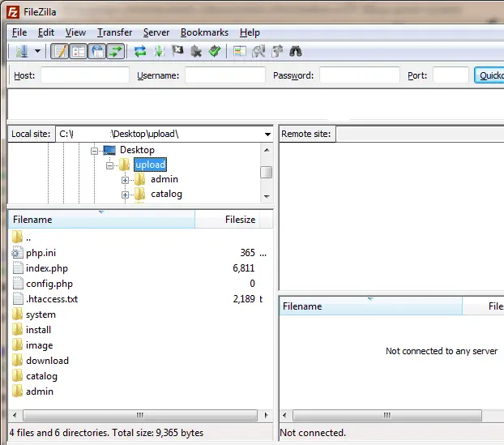Image resolution: width=504 pixels, height=445 pixels.
Task: Toggle directory comparison icon
Action: coord(258,51)
